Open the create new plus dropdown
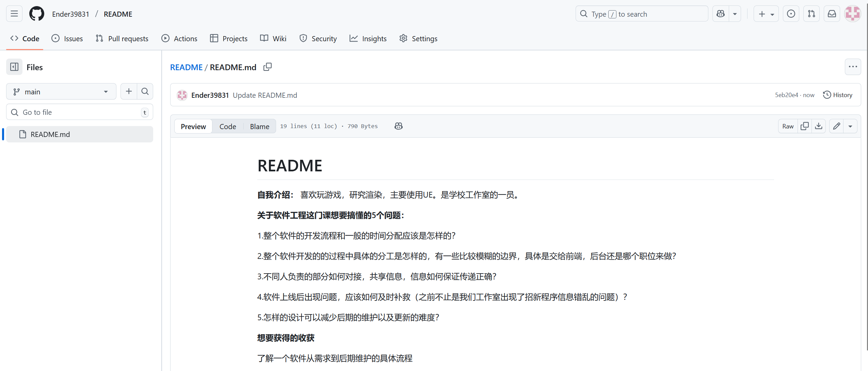 pos(766,14)
